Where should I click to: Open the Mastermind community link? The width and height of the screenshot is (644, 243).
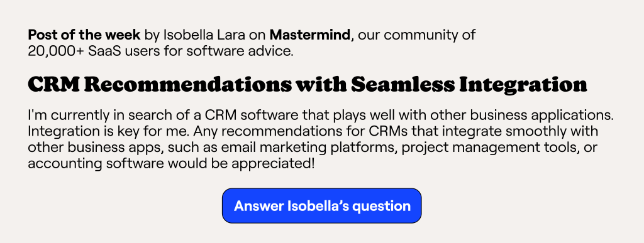(x=309, y=35)
